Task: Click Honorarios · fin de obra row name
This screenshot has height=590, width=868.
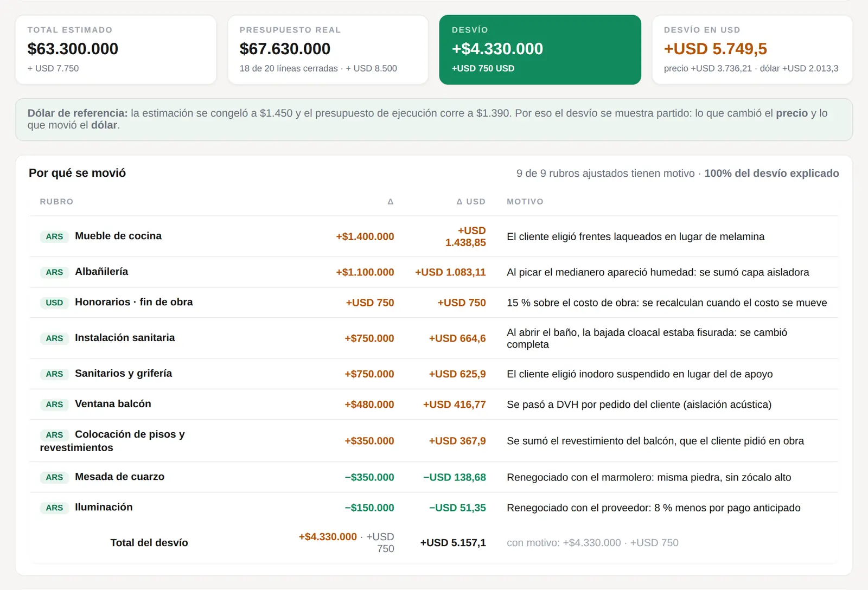Action: (x=134, y=302)
